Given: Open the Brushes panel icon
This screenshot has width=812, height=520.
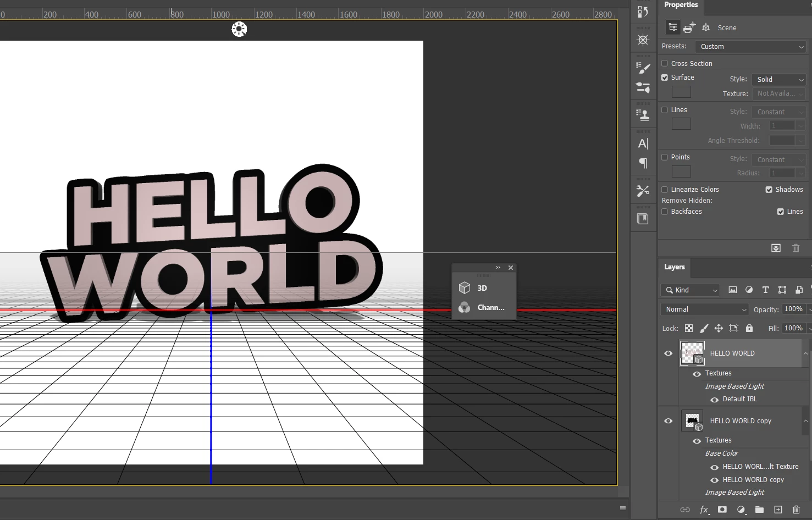Looking at the screenshot, I should coord(643,68).
